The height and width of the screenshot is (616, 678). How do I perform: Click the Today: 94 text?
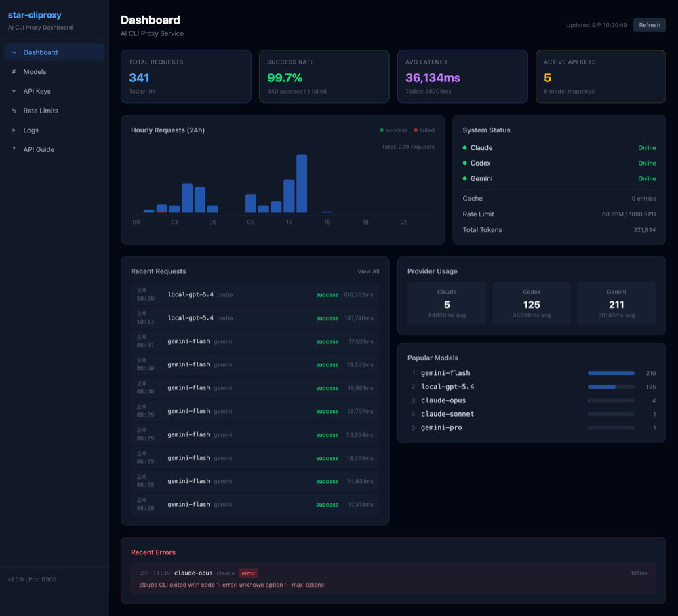pos(142,92)
